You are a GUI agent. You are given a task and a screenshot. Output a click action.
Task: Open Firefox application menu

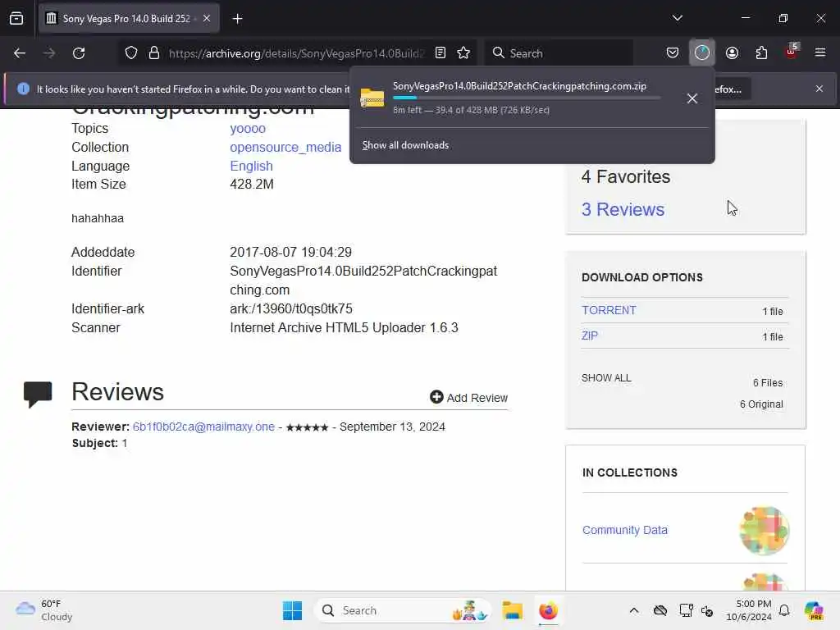click(x=819, y=52)
